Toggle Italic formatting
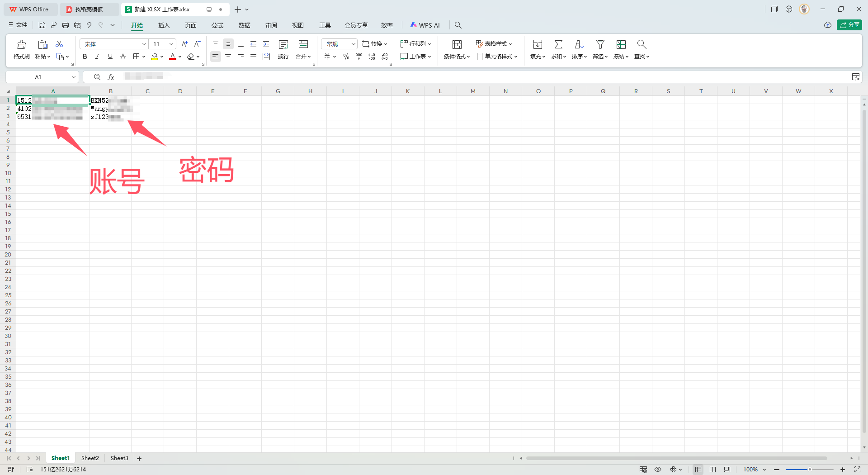868x475 pixels. (97, 57)
